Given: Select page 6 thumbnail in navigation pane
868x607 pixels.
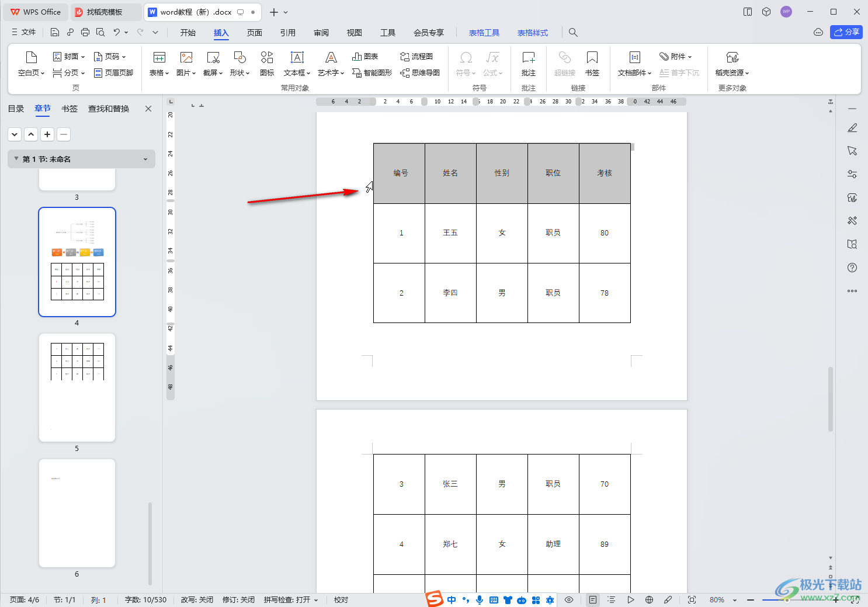Looking at the screenshot, I should click(x=77, y=513).
